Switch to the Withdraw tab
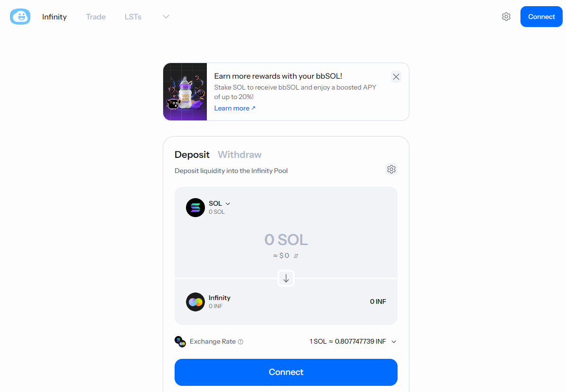The image size is (566, 392). (x=240, y=155)
